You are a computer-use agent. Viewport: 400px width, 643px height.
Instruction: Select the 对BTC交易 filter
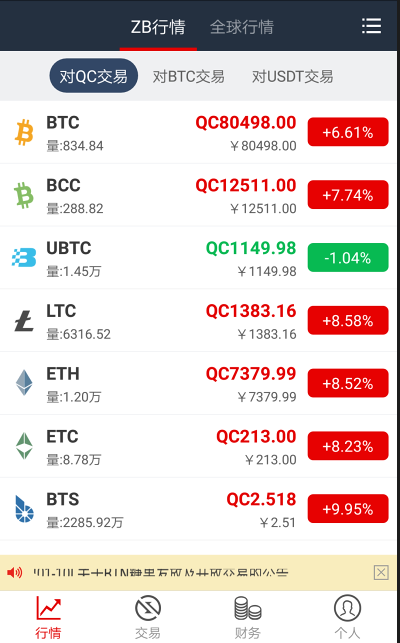[189, 76]
